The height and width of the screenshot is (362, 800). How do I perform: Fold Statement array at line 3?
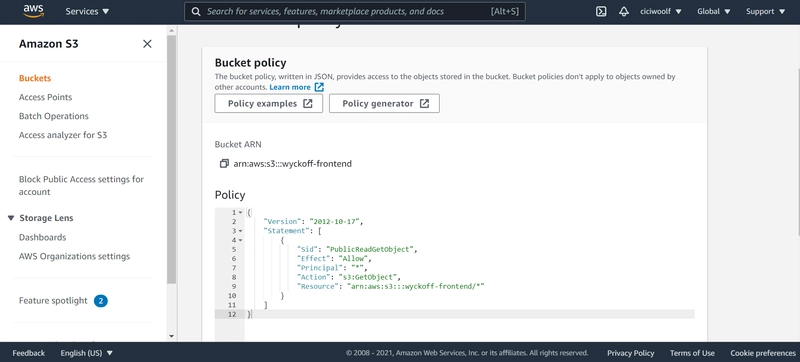[240, 231]
